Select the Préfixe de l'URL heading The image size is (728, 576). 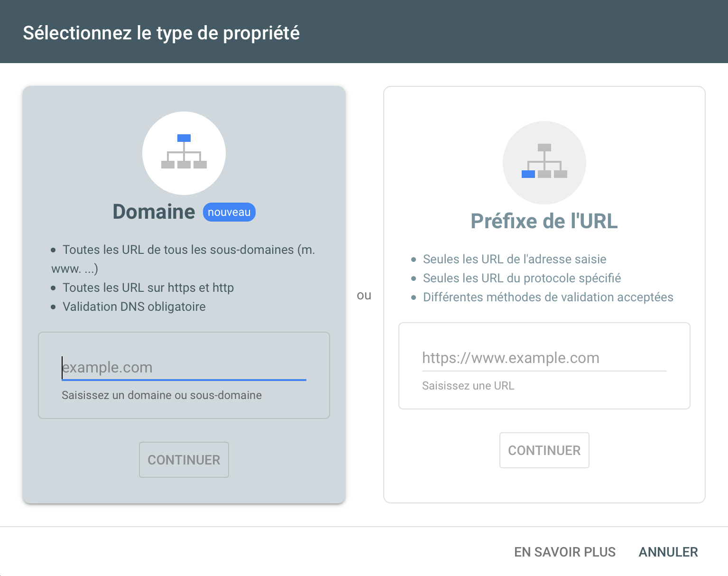[544, 221]
